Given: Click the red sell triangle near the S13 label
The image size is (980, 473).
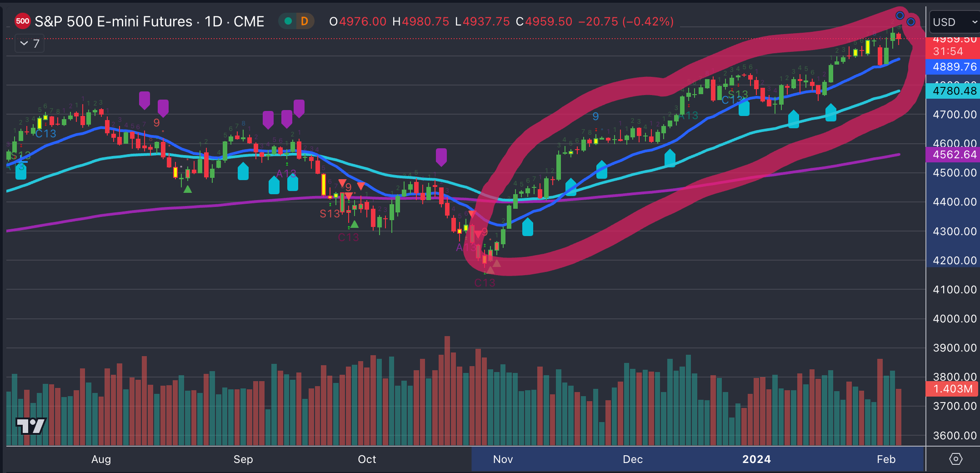Looking at the screenshot, I should coord(348,195).
